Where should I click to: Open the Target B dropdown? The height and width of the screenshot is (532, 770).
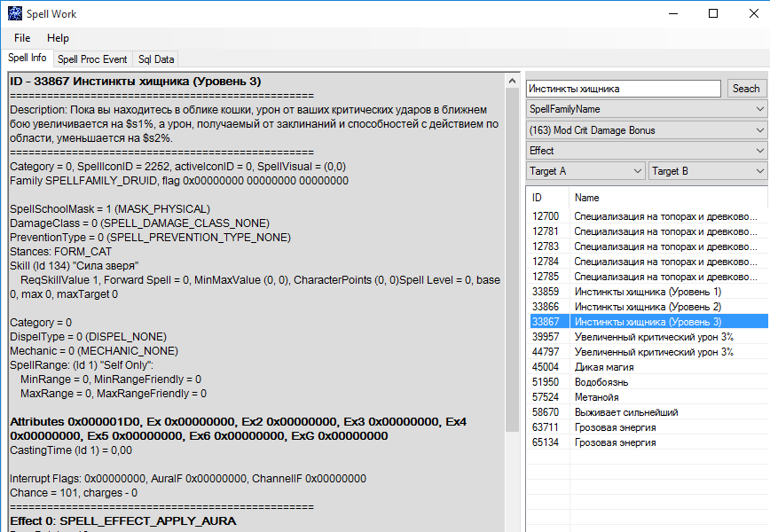click(708, 171)
